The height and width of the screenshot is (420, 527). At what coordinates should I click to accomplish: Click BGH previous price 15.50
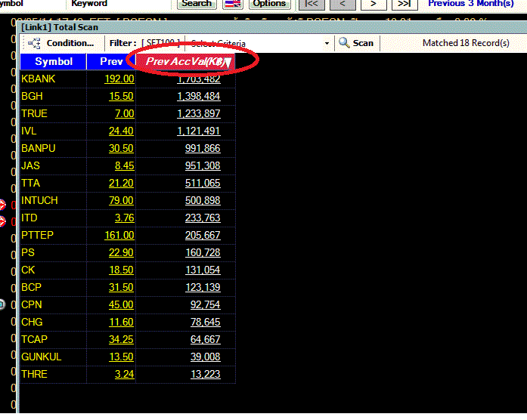[x=121, y=97]
